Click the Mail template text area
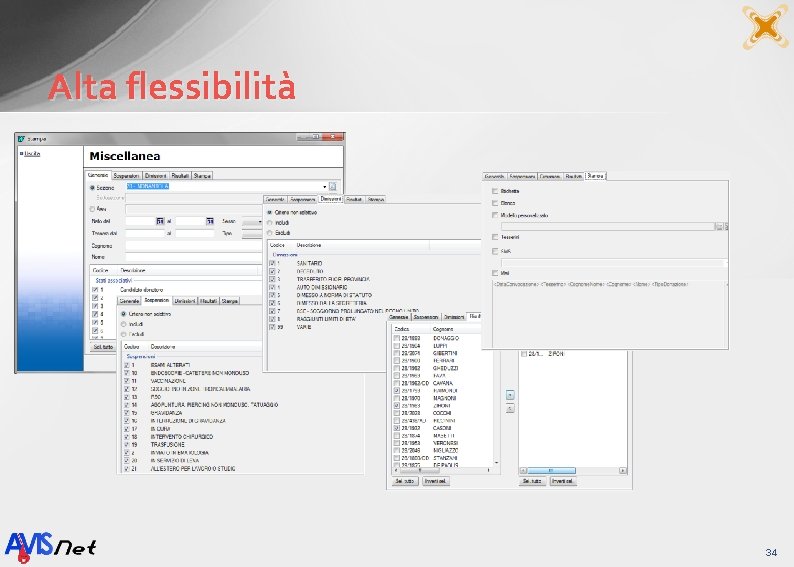 pyautogui.click(x=609, y=313)
